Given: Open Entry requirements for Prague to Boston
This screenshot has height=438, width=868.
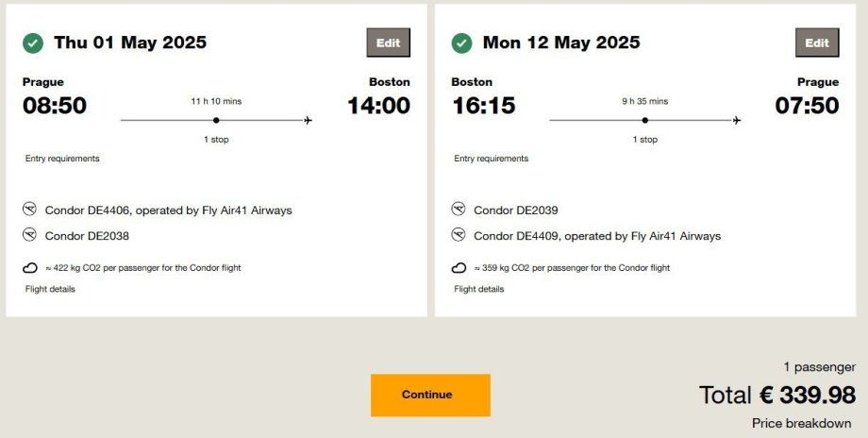Looking at the screenshot, I should coord(62,159).
